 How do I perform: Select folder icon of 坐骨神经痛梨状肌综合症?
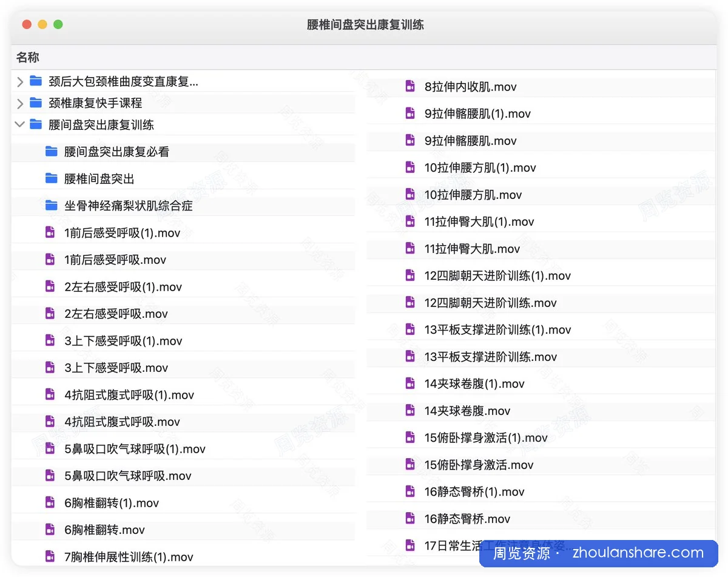tap(52, 206)
